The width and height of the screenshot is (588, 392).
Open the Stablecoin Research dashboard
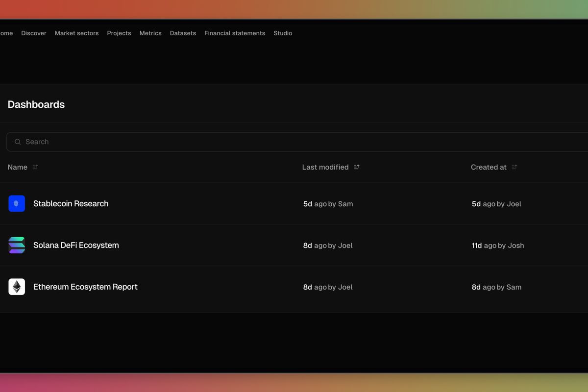71,203
